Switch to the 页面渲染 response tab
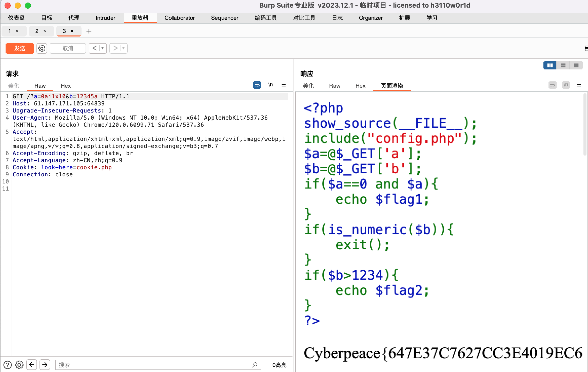Screen dimensions: 588x372 (x=391, y=86)
